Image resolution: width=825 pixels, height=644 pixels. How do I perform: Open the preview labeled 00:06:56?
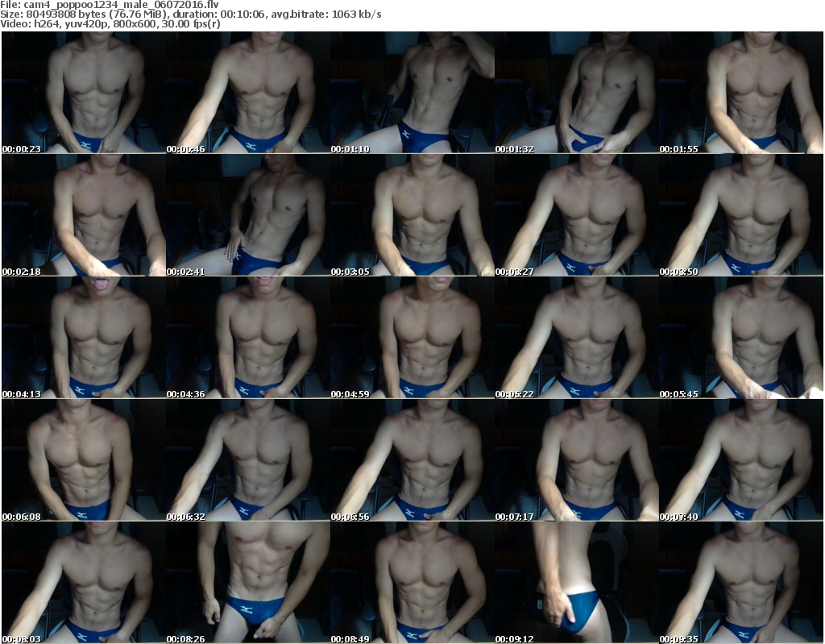[x=412, y=460]
